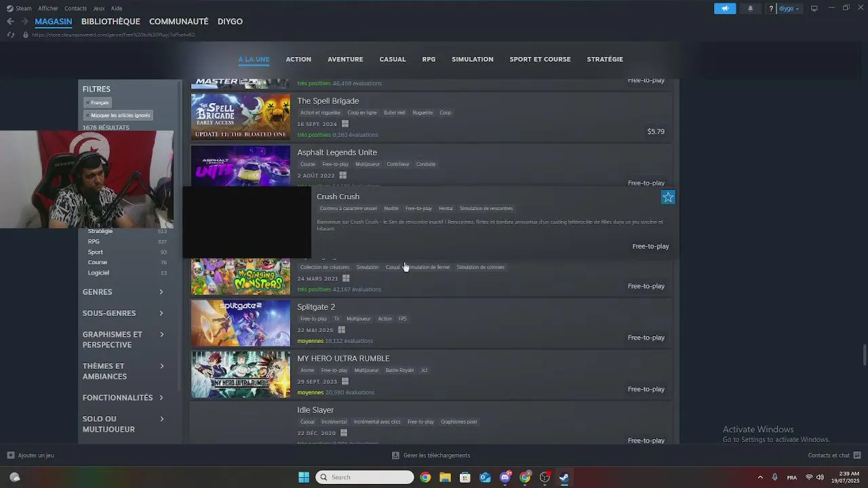
Task: Open My Singing Monsters thumbnail
Action: [241, 277]
